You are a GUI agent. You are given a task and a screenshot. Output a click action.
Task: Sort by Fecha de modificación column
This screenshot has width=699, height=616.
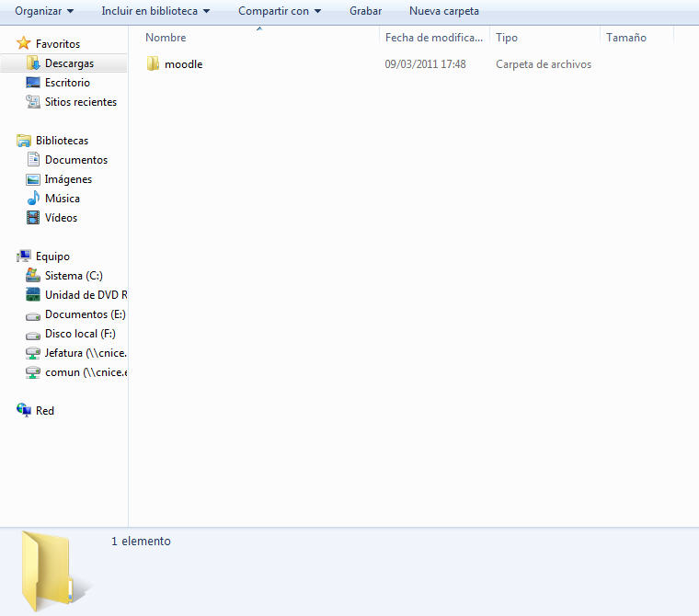click(433, 38)
